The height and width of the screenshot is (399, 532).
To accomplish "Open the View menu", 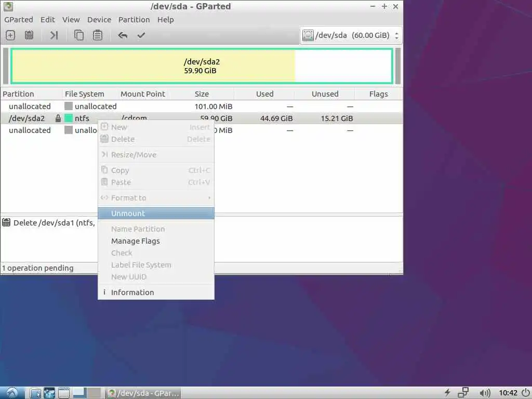I will [x=71, y=20].
